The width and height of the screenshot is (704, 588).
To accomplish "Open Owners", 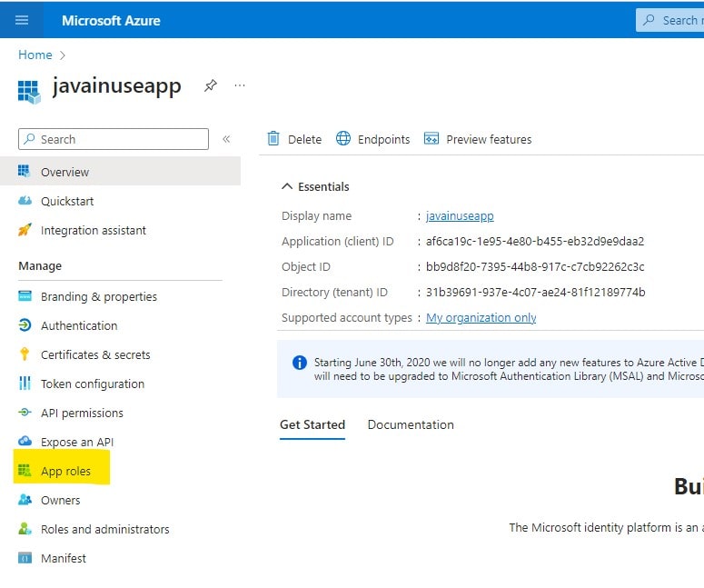I will coord(60,501).
